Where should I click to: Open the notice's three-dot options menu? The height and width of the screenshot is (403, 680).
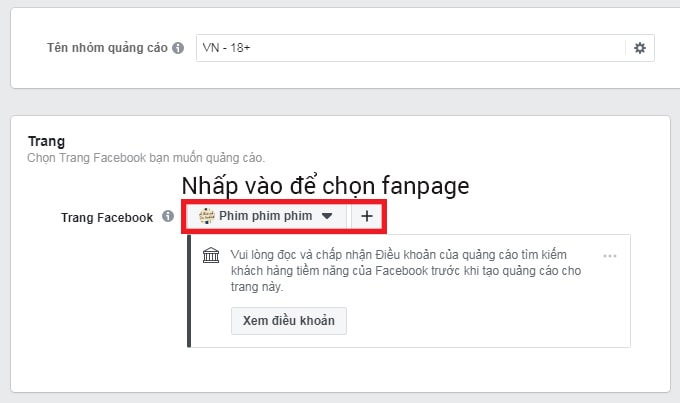(610, 256)
